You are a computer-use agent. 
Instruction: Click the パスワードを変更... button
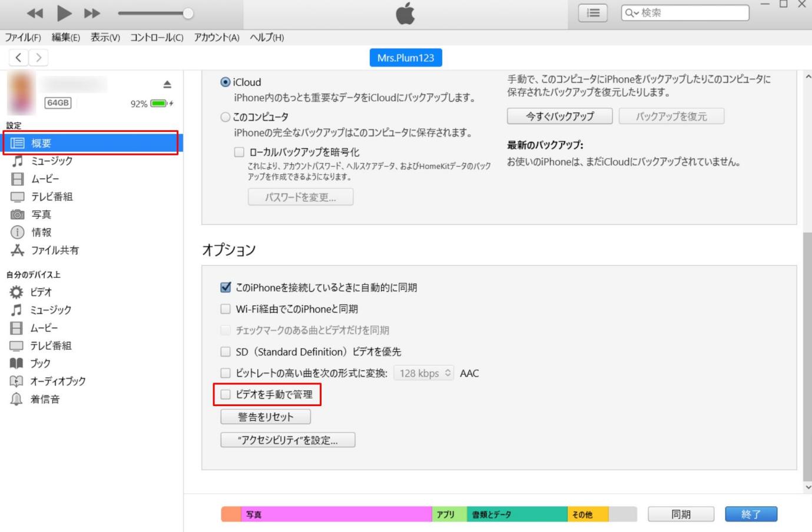[x=300, y=197]
